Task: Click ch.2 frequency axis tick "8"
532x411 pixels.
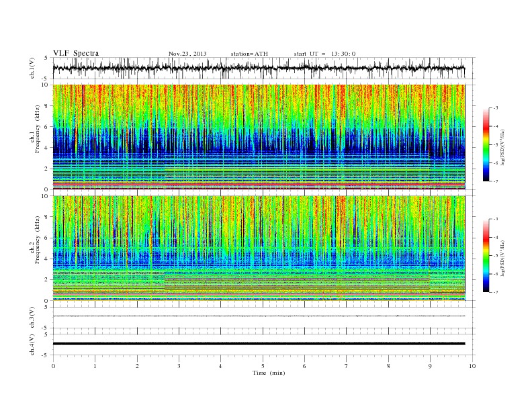Action: click(46, 217)
